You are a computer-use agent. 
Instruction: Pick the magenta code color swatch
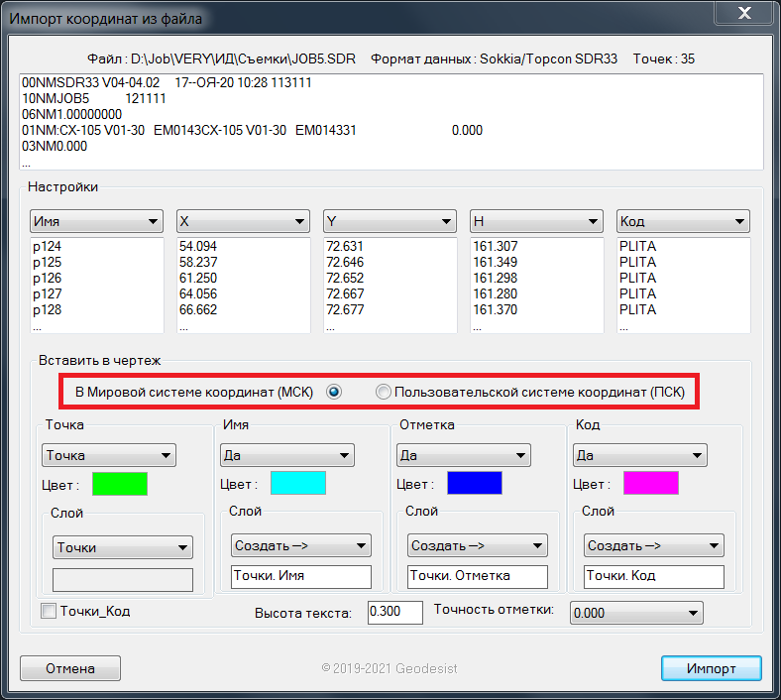tap(650, 484)
